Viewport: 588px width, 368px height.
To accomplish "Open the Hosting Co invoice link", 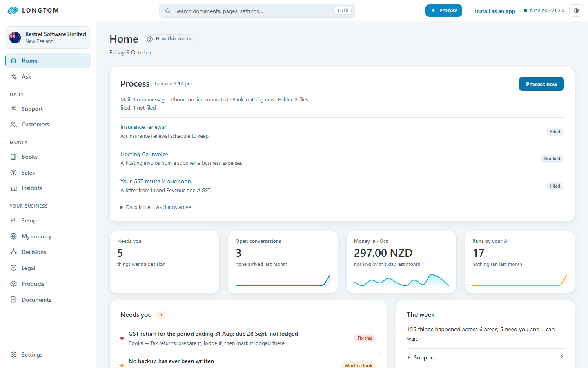I will pyautogui.click(x=144, y=154).
